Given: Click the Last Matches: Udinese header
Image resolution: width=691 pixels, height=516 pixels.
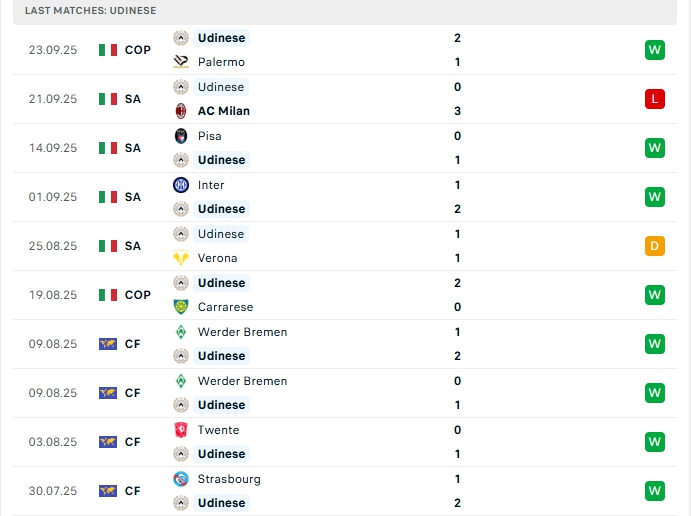Looking at the screenshot, I should 91,10.
